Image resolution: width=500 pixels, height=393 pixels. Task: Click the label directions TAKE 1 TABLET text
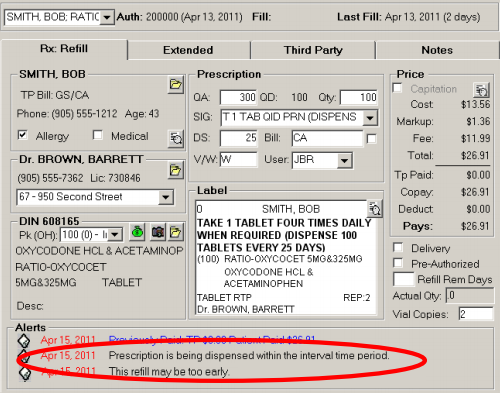point(284,235)
